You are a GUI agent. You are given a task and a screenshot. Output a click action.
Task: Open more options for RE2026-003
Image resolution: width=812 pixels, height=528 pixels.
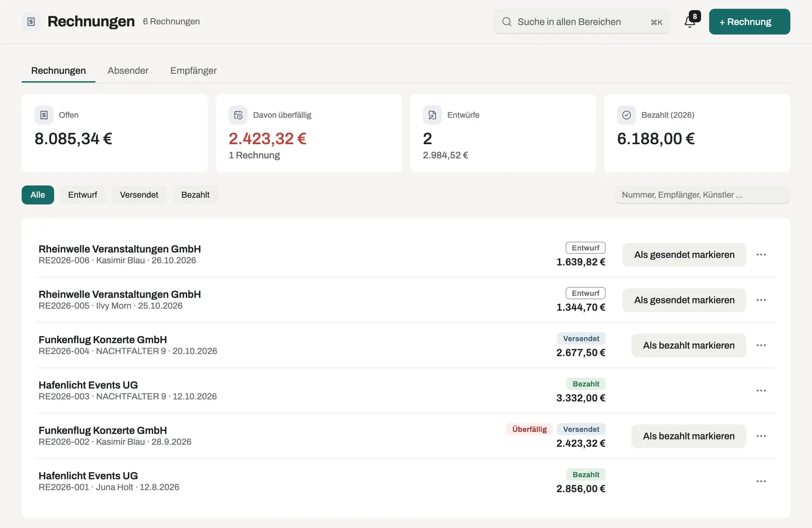(761, 391)
